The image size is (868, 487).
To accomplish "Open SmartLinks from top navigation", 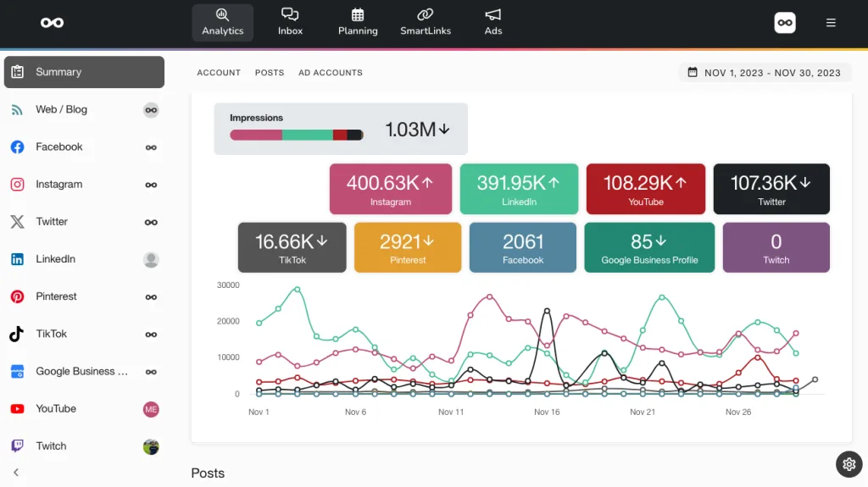I will [426, 23].
